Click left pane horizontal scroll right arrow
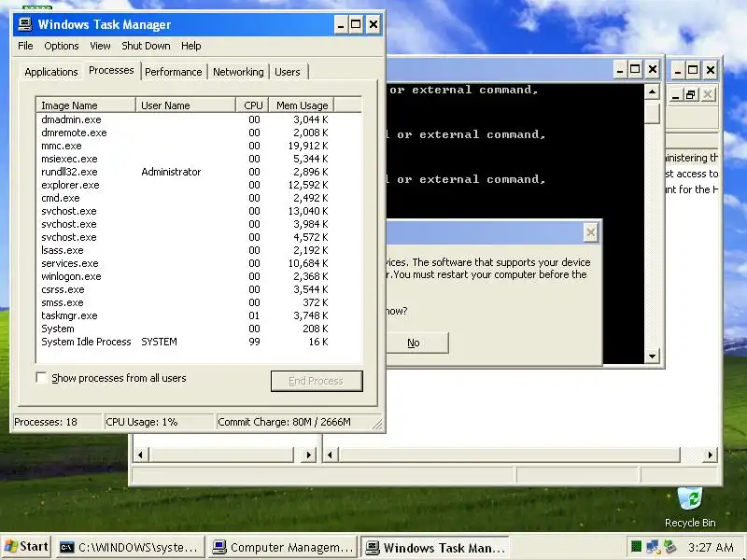This screenshot has width=747, height=560. [x=309, y=455]
